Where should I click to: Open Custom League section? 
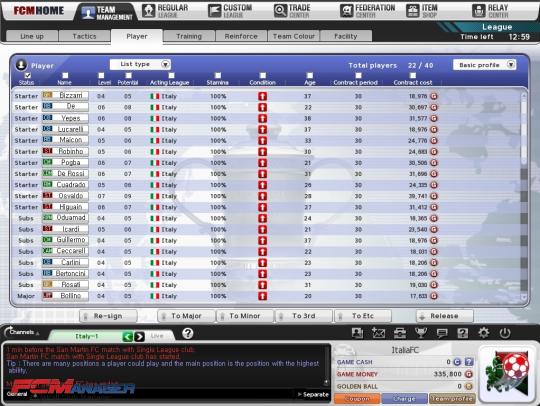(230, 11)
